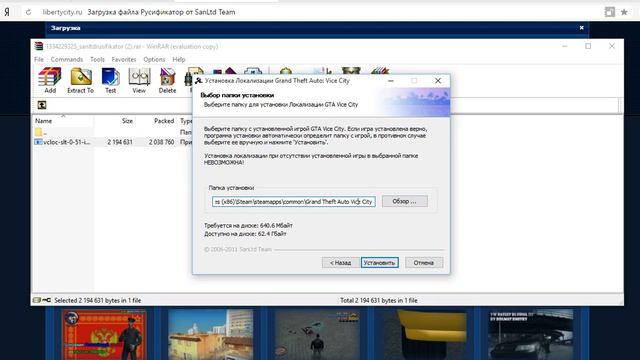Open the gameplay character street thumbnail
Image resolution: width=640 pixels, height=360 pixels.
317,335
